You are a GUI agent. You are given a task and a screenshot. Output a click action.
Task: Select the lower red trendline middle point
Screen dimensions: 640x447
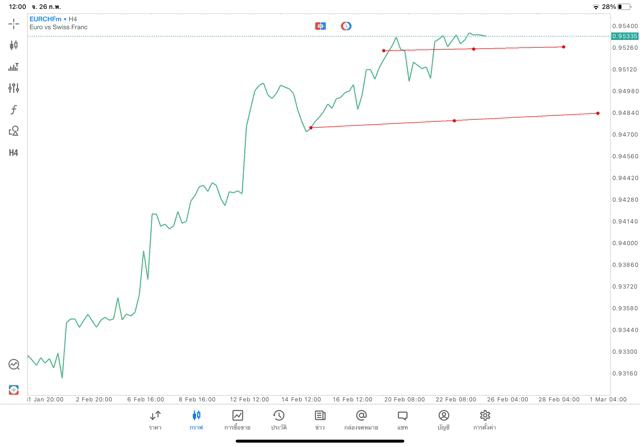point(454,121)
